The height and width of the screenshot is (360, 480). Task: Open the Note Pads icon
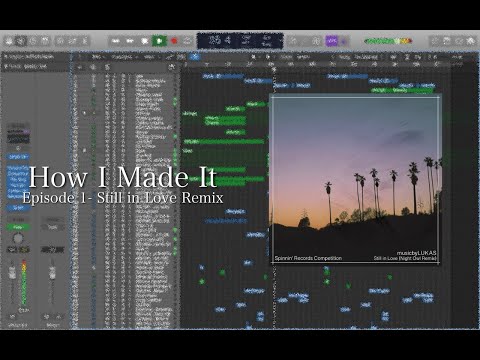point(447,41)
